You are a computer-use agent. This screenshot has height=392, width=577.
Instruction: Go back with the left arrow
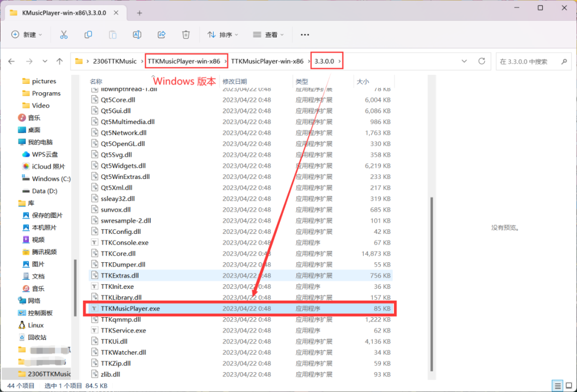pyautogui.click(x=11, y=61)
